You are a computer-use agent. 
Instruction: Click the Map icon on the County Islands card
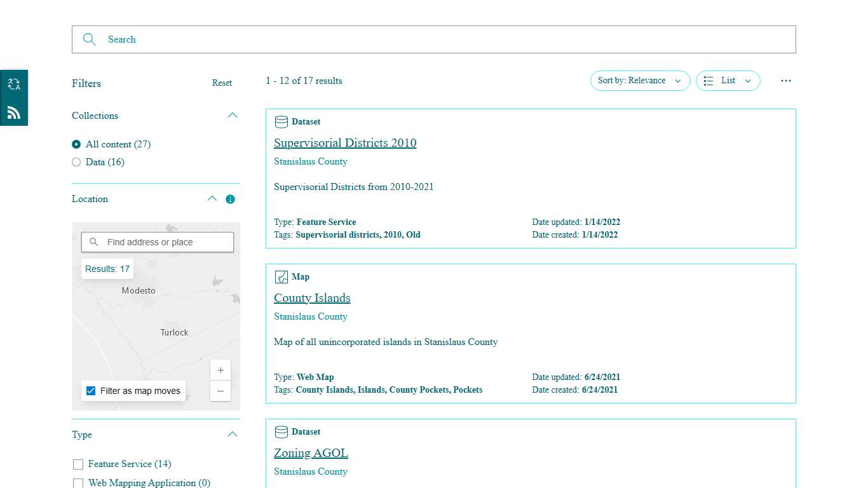click(x=281, y=276)
